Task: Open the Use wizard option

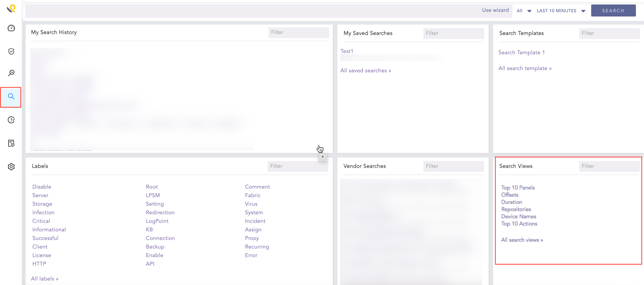Action: click(495, 10)
